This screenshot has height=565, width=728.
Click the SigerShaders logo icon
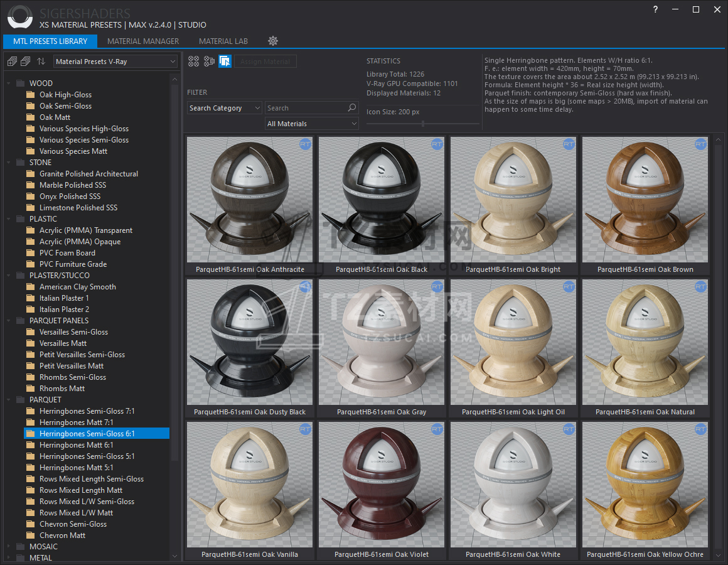tap(20, 17)
